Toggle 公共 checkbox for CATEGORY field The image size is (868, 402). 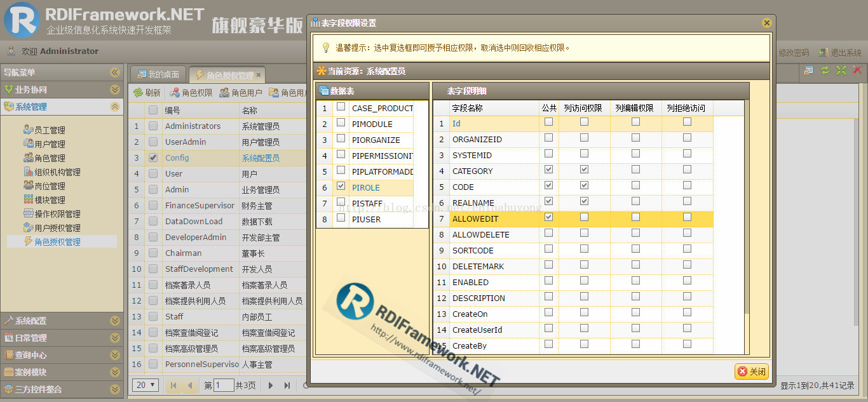click(549, 170)
